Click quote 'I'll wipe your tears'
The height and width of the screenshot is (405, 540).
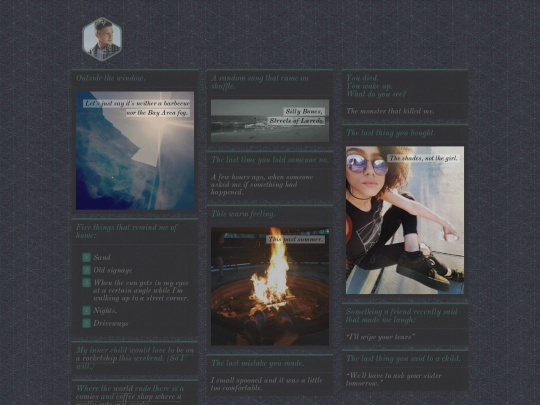pos(380,336)
